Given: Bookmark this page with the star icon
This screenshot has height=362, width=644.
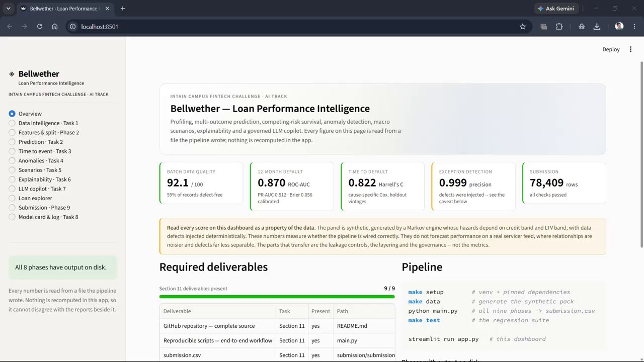Looking at the screenshot, I should [x=523, y=27].
